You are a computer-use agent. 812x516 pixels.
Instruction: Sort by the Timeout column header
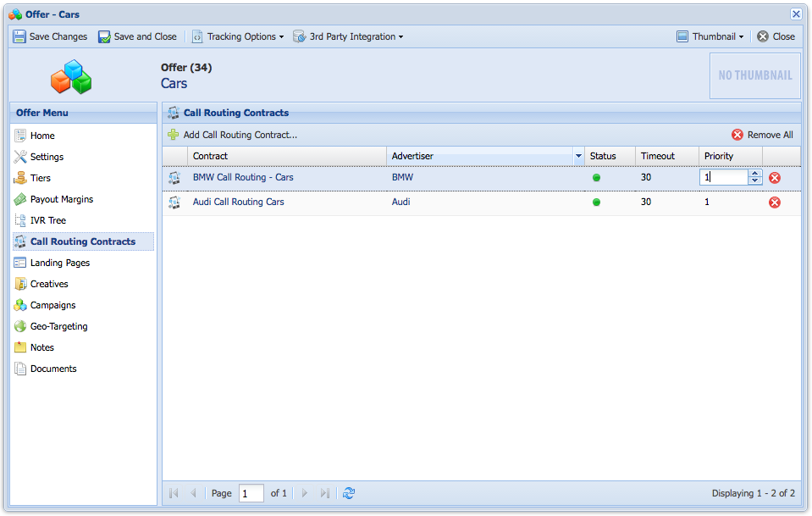tap(667, 156)
